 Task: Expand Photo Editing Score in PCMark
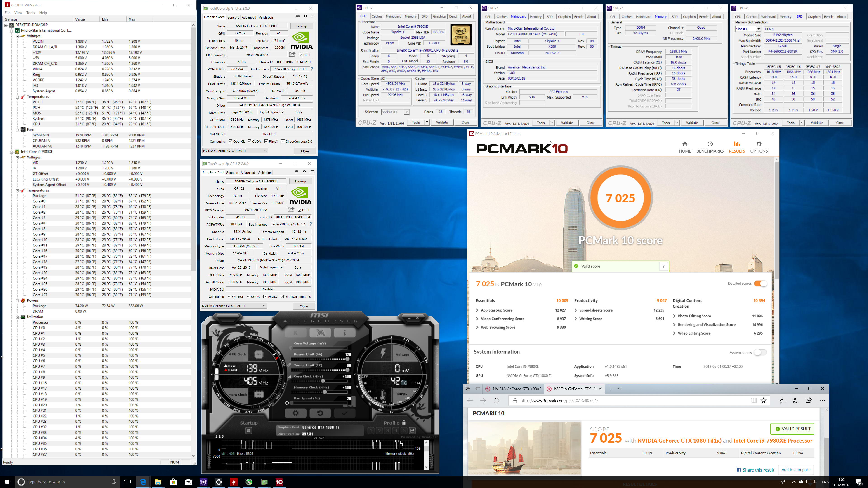[x=674, y=316]
